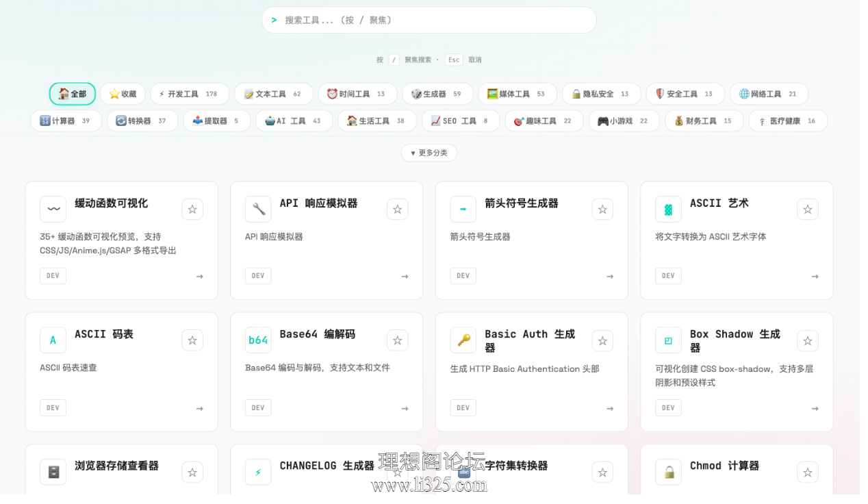
Task: Expand 更多分类 categories
Action: click(x=429, y=153)
